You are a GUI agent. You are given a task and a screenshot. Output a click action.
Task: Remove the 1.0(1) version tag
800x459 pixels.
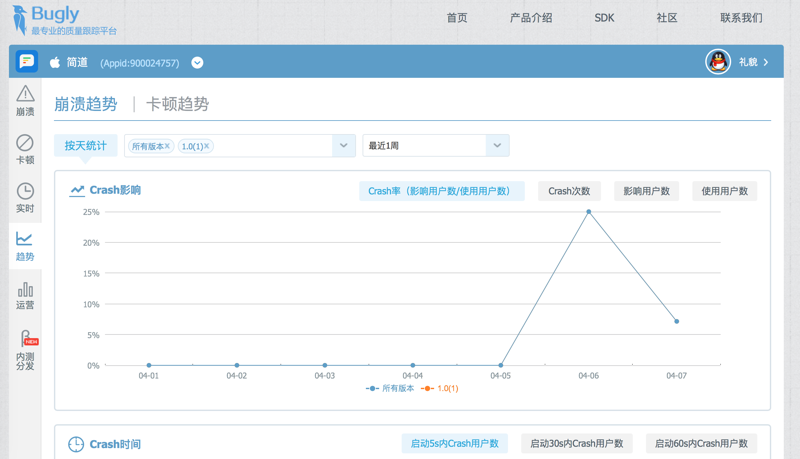pyautogui.click(x=207, y=146)
